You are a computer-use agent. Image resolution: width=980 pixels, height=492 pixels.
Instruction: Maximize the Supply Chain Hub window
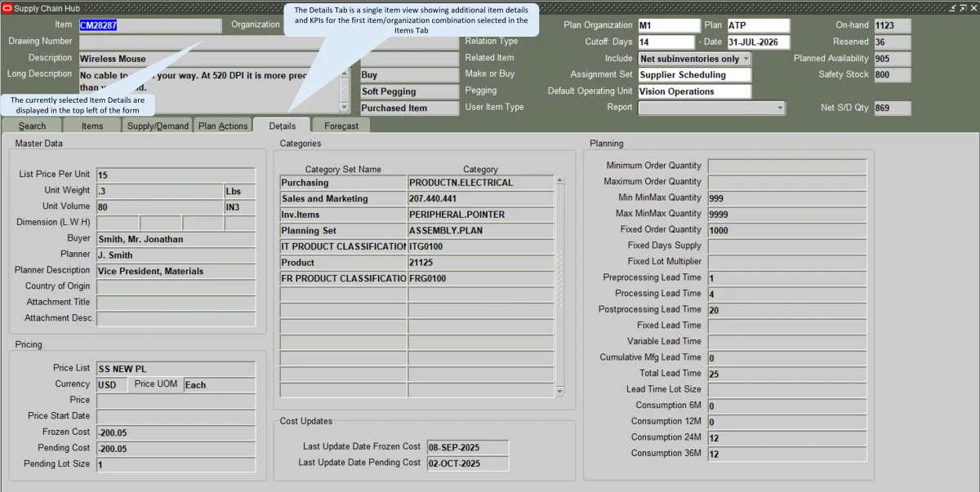(x=963, y=7)
